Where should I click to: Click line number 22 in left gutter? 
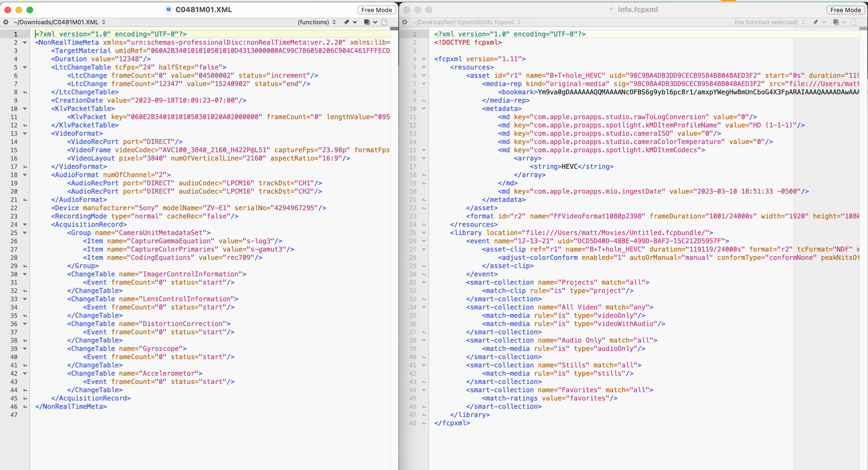tap(14, 208)
